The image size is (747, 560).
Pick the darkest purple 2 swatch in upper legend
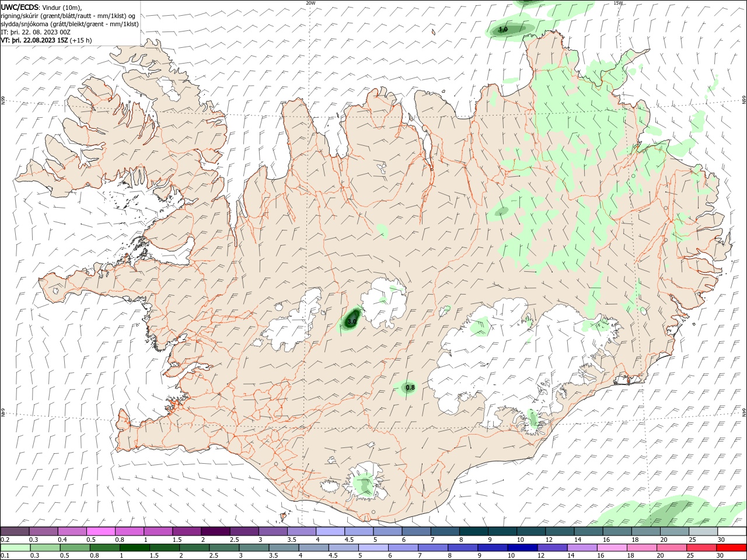tap(215, 531)
